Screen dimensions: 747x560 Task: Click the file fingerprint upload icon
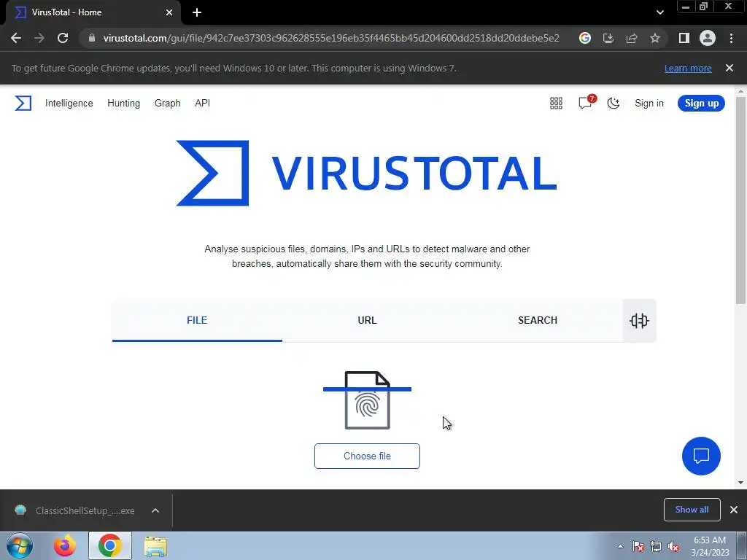[x=368, y=400]
